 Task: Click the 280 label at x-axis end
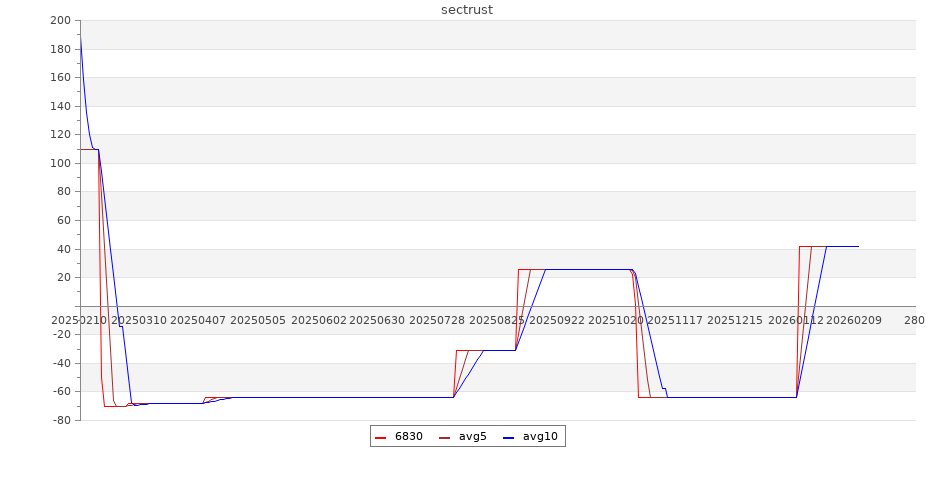point(914,321)
